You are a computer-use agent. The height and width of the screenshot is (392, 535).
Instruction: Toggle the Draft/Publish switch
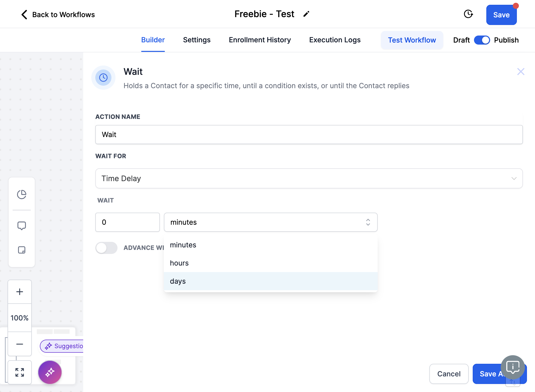pyautogui.click(x=482, y=40)
